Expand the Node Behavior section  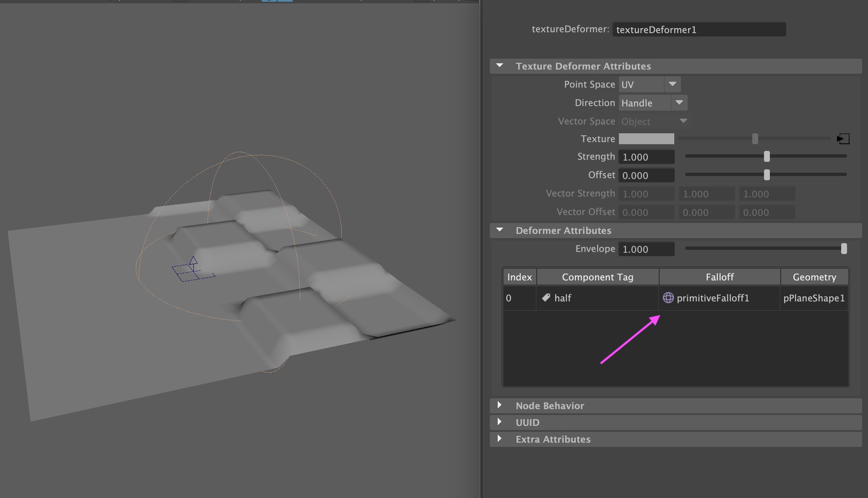click(499, 405)
